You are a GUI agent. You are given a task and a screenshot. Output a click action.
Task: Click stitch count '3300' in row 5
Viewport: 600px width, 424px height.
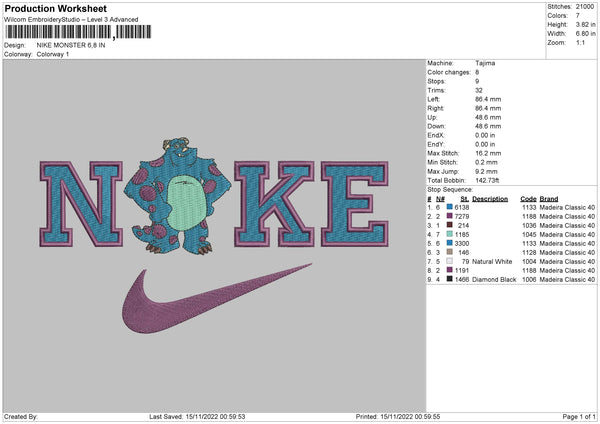[x=462, y=243]
